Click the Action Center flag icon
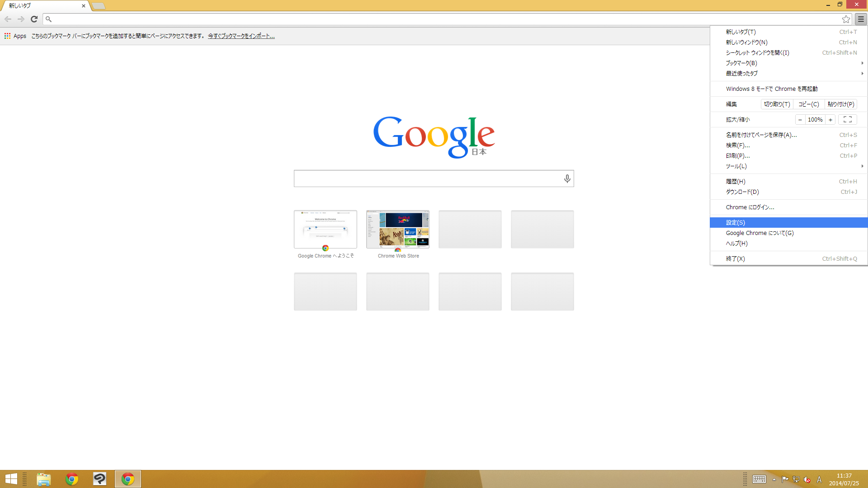 (785, 479)
